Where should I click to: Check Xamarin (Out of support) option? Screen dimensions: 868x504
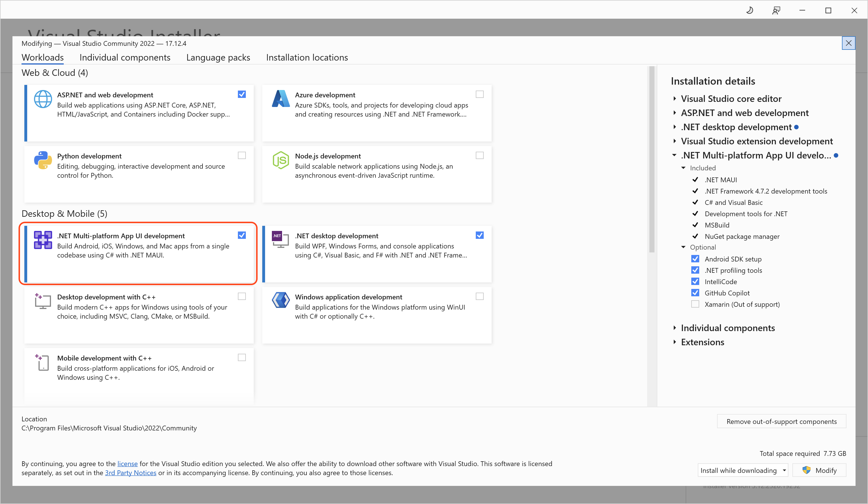coord(695,304)
